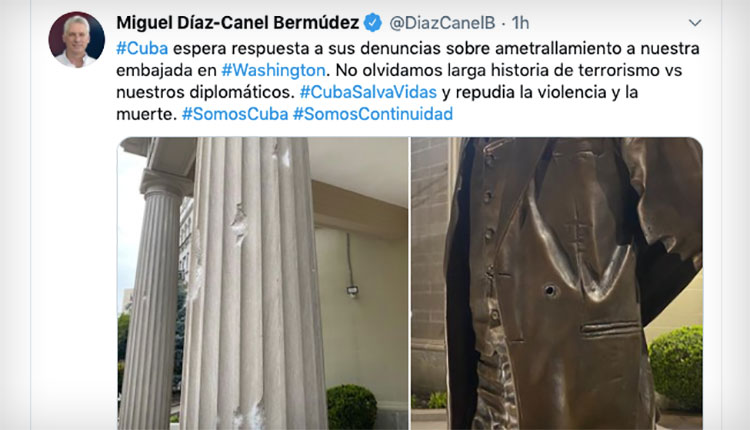
Task: Open the tweet options chevron menu
Action: click(x=695, y=23)
